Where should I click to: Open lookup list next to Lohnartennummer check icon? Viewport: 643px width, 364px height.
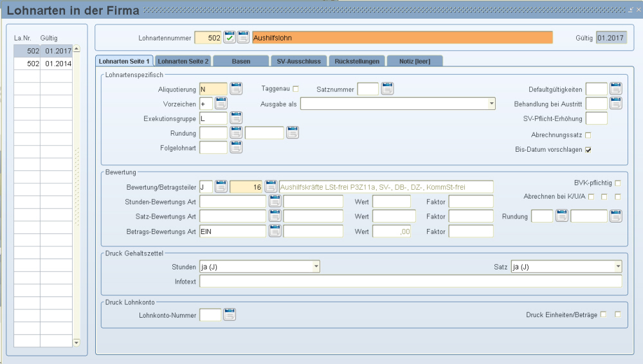click(243, 38)
